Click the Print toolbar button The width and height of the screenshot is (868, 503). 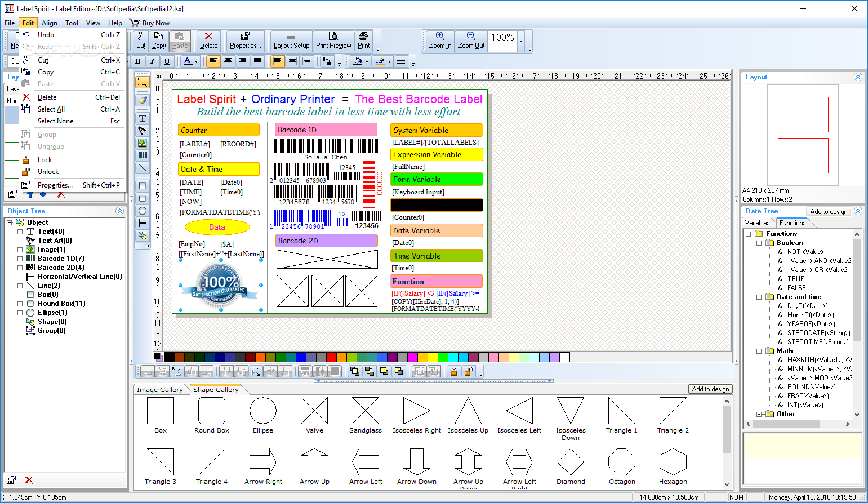pos(364,41)
